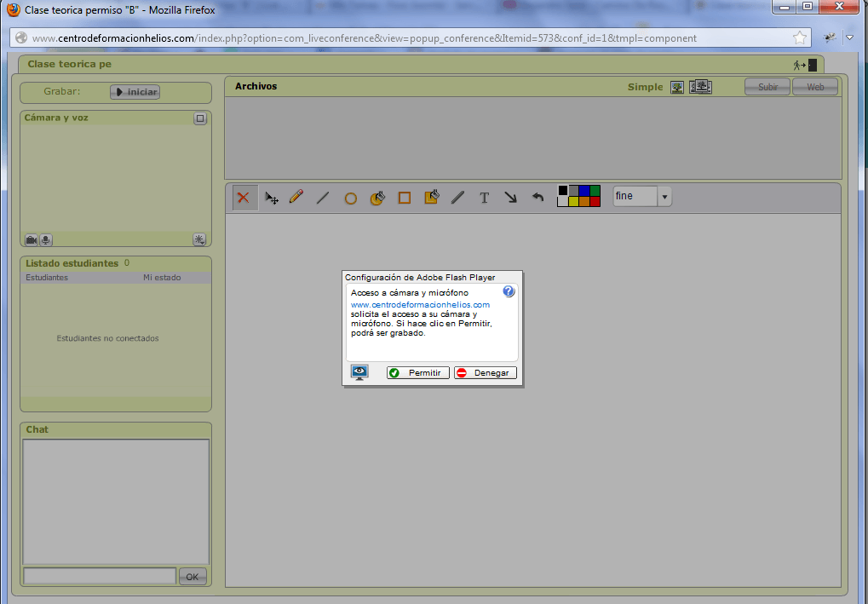868x604 pixels.
Task: Click Denegar to deny camera access
Action: 486,372
